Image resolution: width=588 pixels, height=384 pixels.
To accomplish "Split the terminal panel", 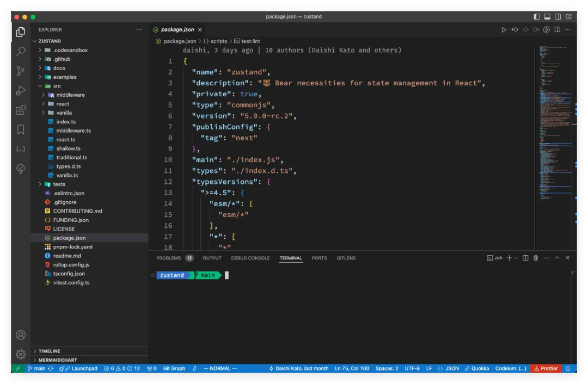I will tap(525, 258).
